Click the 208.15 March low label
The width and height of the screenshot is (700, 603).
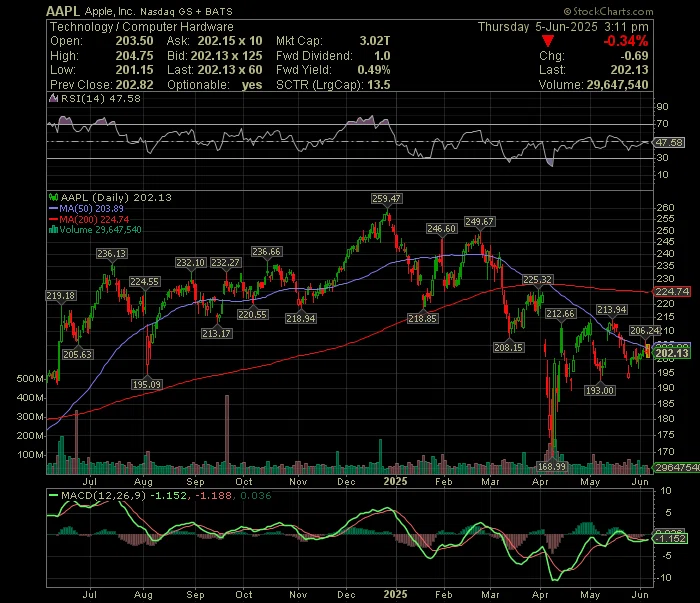(508, 347)
